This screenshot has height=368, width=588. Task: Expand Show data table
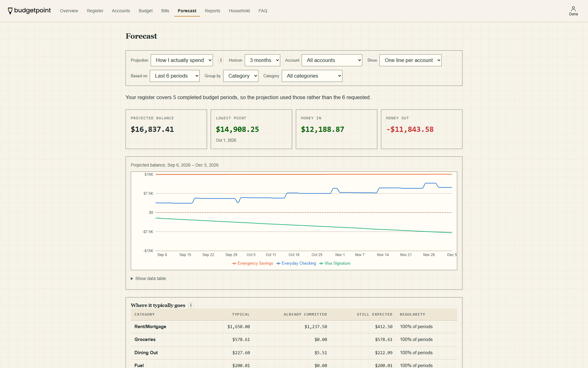click(x=149, y=278)
